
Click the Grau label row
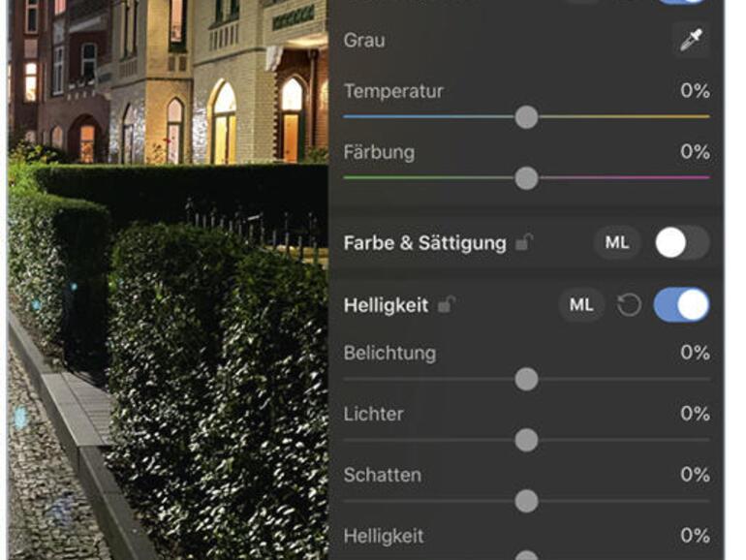point(526,41)
